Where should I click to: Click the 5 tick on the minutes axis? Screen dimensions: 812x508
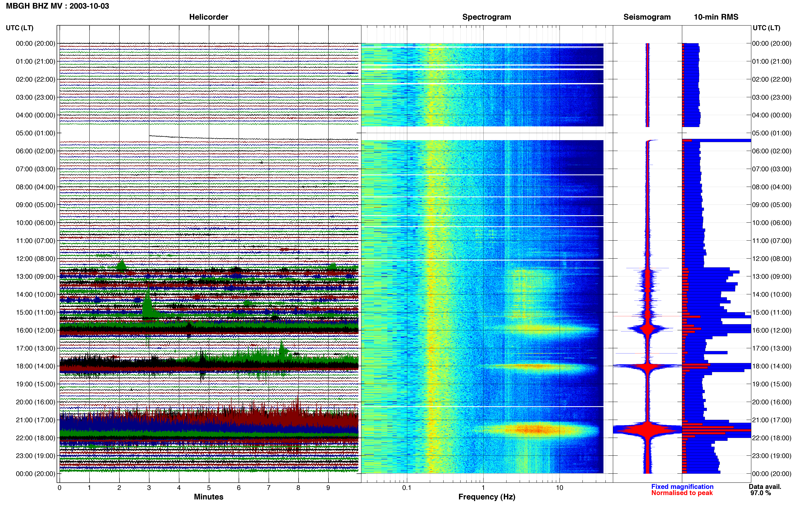(x=209, y=487)
